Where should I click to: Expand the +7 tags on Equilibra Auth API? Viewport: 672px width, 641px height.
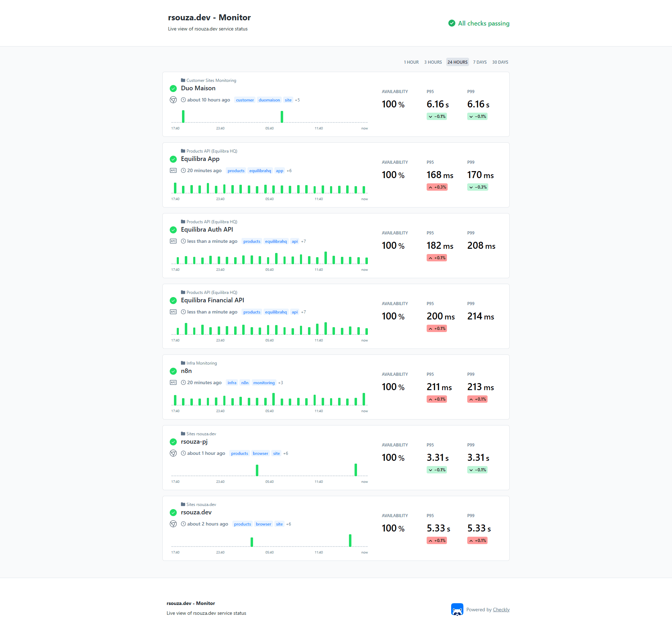303,241
